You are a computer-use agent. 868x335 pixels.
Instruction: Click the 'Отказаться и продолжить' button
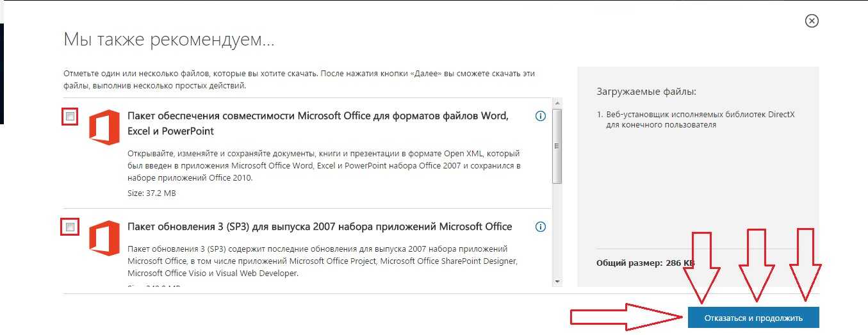tap(753, 318)
